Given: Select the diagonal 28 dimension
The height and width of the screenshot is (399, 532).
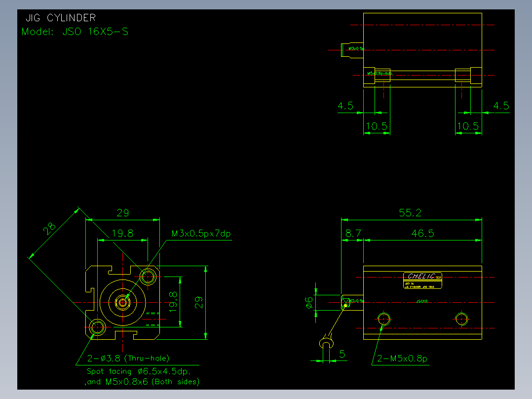Looking at the screenshot, I should click(x=49, y=229).
